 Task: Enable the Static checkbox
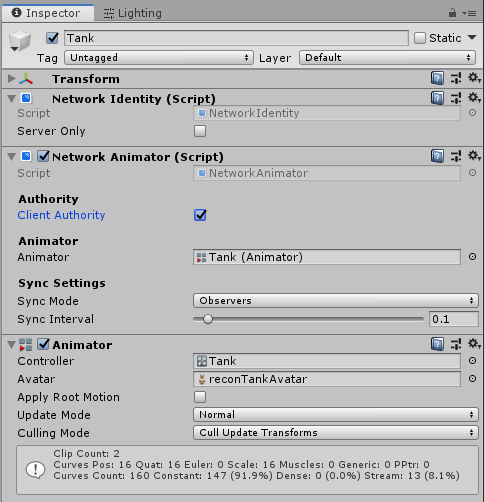click(x=420, y=38)
